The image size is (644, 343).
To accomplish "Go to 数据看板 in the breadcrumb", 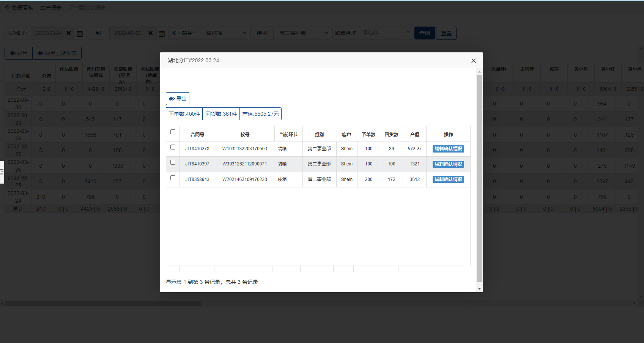I will point(22,8).
